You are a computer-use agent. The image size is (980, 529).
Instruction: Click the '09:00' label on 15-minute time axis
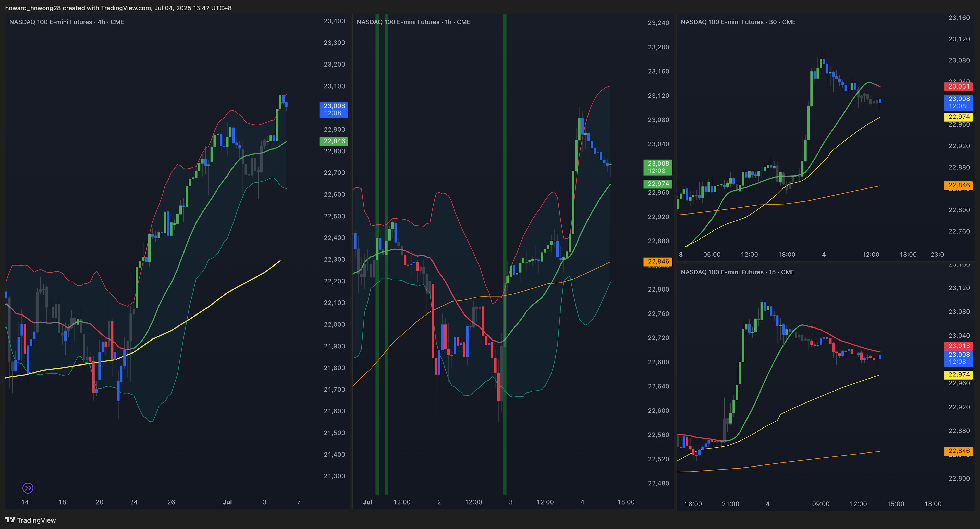(x=820, y=504)
